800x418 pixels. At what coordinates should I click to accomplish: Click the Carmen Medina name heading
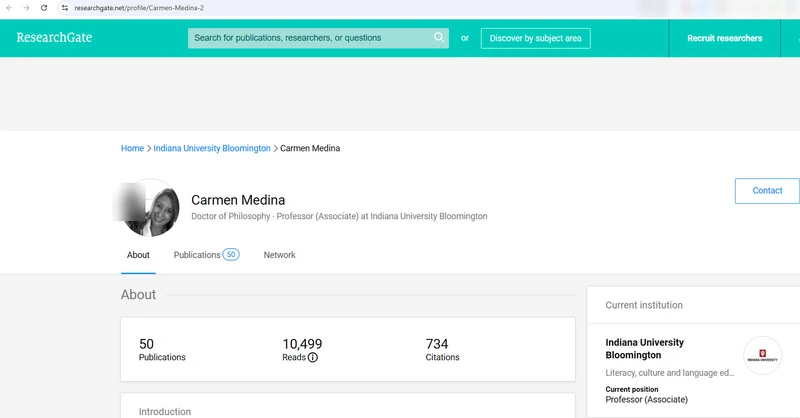[x=238, y=200]
